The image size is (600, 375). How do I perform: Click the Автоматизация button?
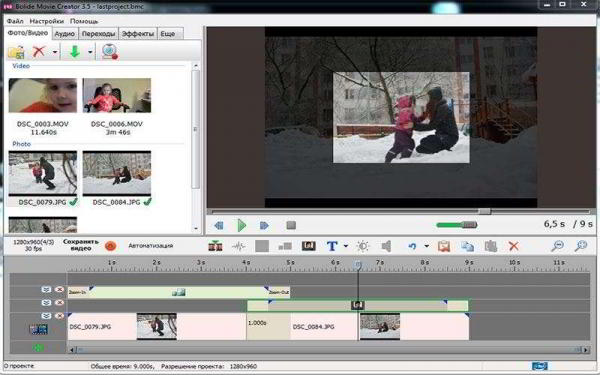(151, 246)
